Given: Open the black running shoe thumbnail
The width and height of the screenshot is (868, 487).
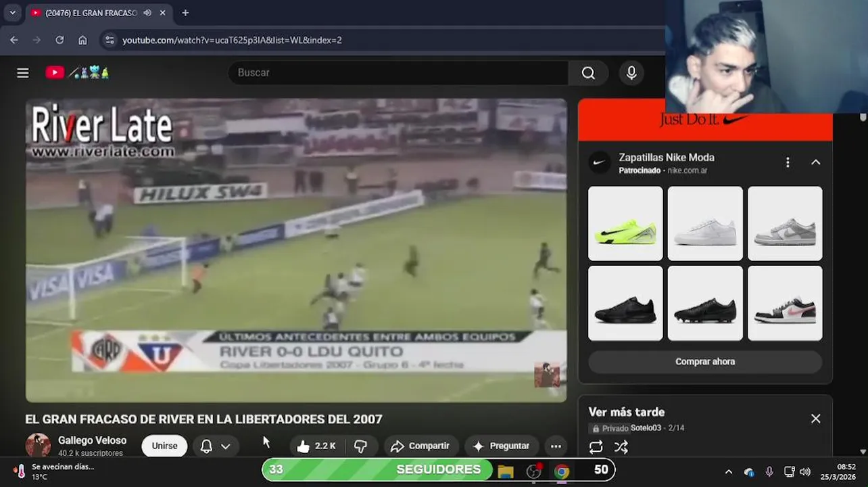Looking at the screenshot, I should click(625, 303).
